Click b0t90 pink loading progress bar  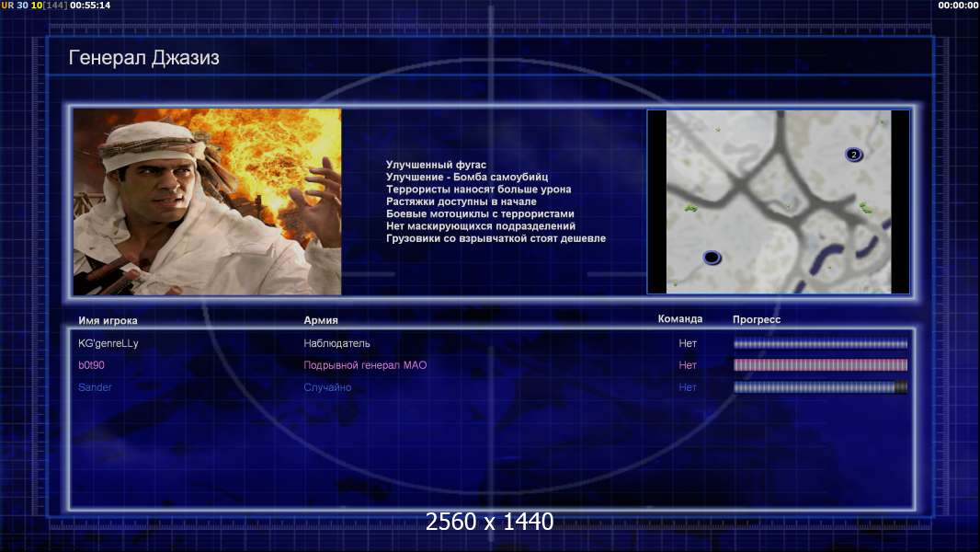[x=820, y=365]
